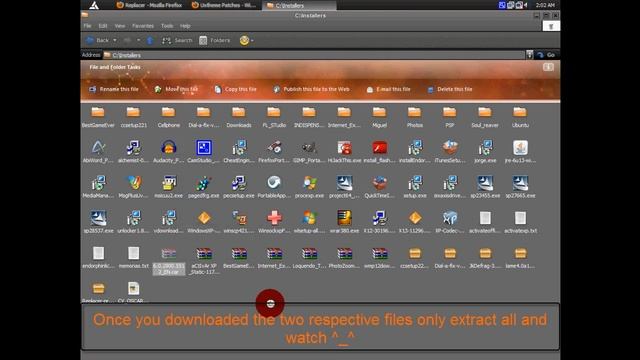Open the PSP folder
This screenshot has width=640, height=360.
coord(449,116)
